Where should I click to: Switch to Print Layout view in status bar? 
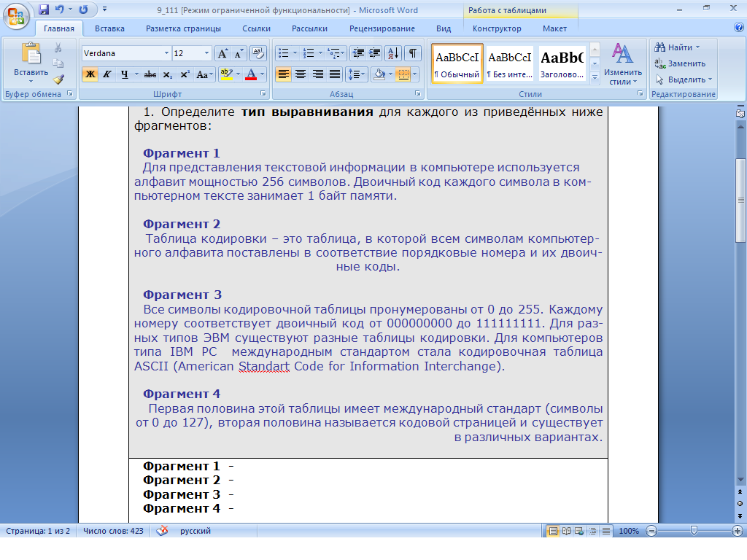coord(553,531)
